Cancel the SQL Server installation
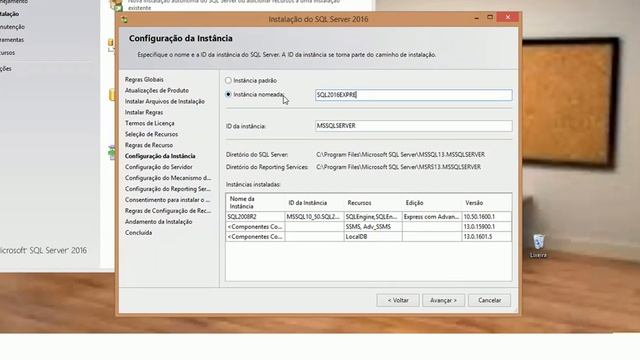 pos(489,300)
